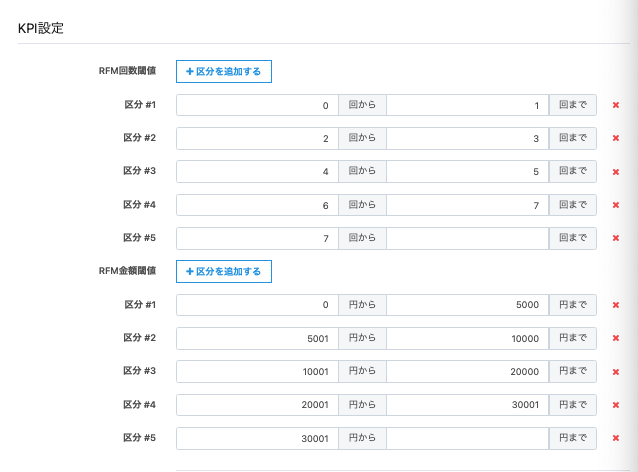Click the 円から field containing 5001
638x472 pixels.
[x=257, y=338]
